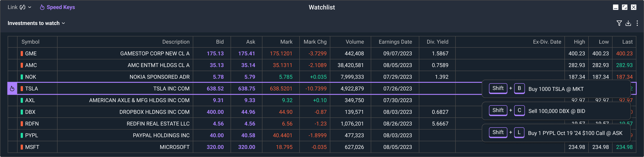This screenshot has width=644, height=157.
Task: Click the RDFN symbol
Action: tap(32, 124)
